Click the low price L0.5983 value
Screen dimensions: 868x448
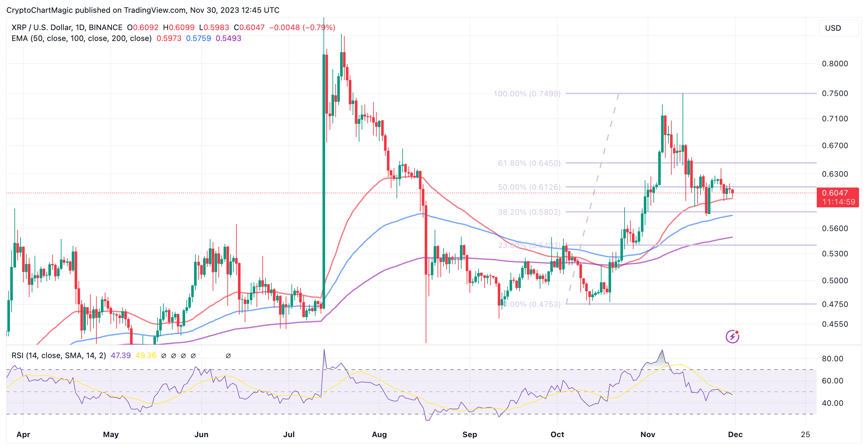[214, 27]
